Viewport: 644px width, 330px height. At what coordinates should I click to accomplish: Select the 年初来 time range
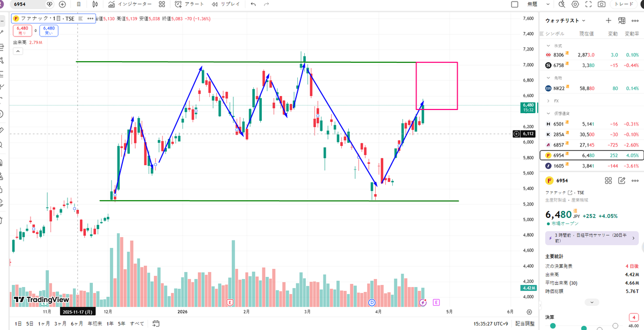pos(96,324)
